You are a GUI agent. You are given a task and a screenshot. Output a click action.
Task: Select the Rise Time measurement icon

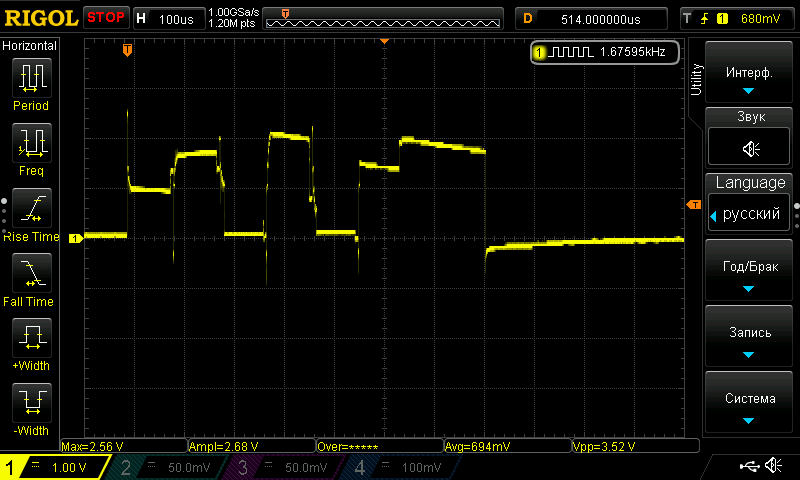coord(31,208)
